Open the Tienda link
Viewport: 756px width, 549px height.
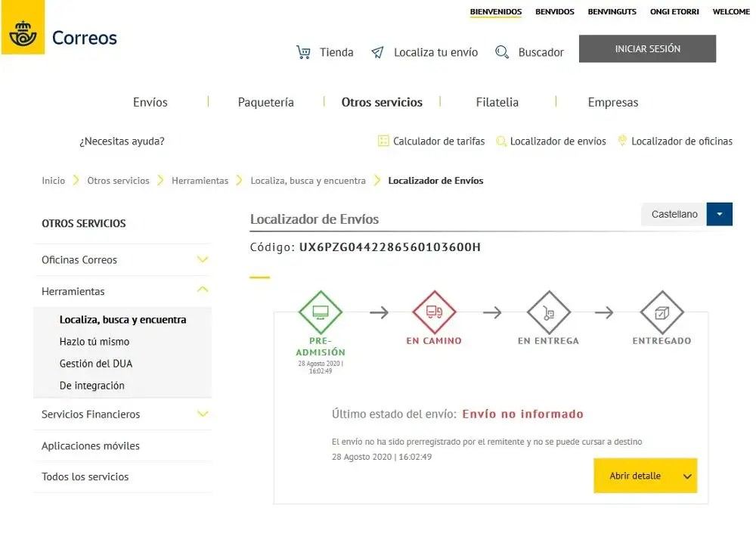(336, 52)
